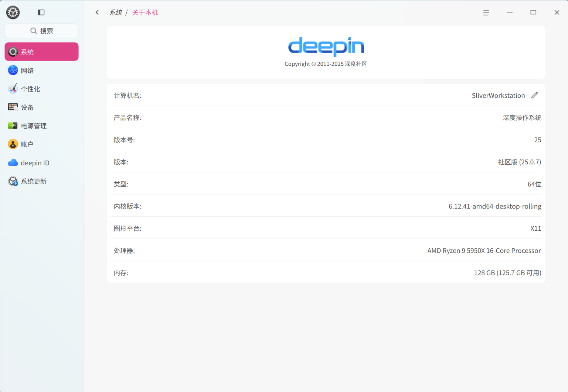Click the 128 GB memory value

coord(507,272)
